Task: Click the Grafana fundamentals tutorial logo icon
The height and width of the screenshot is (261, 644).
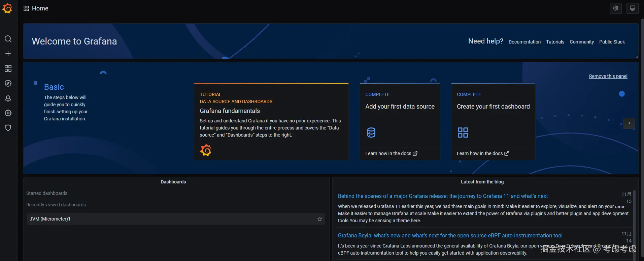Action: pyautogui.click(x=206, y=150)
